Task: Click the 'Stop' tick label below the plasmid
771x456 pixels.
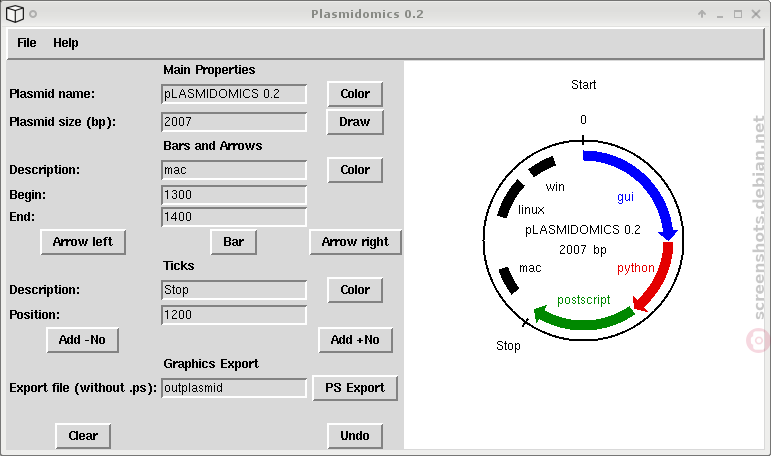Action: pyautogui.click(x=508, y=346)
